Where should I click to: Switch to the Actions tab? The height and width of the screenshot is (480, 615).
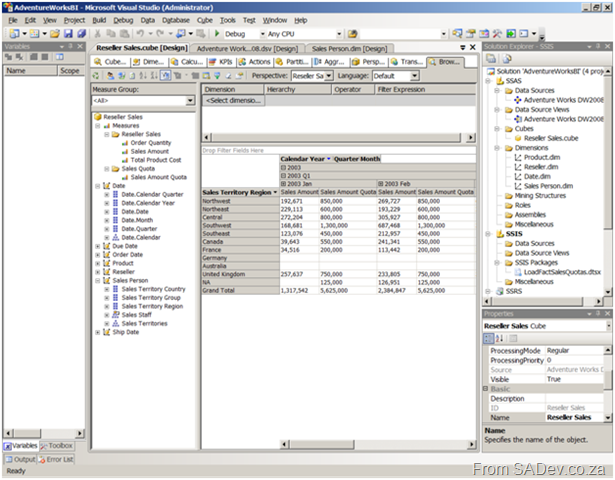coord(255,62)
